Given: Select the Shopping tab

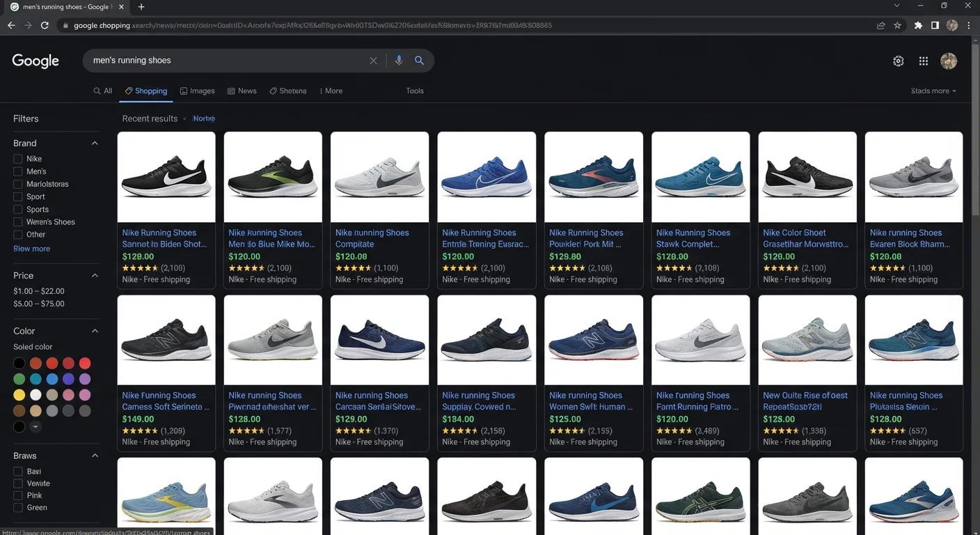Looking at the screenshot, I should click(x=146, y=91).
